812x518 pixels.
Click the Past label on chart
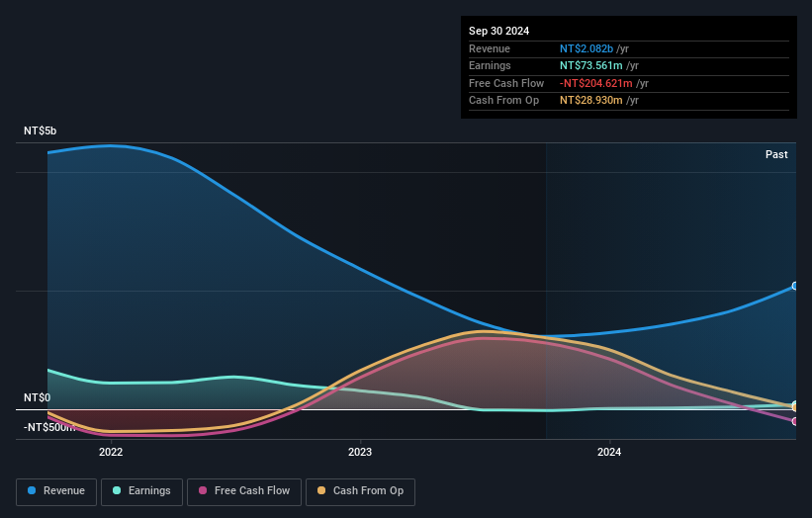(x=776, y=154)
